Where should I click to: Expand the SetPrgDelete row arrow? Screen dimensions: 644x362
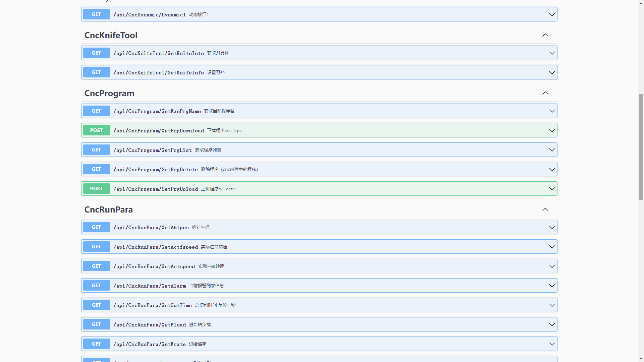[x=552, y=169]
